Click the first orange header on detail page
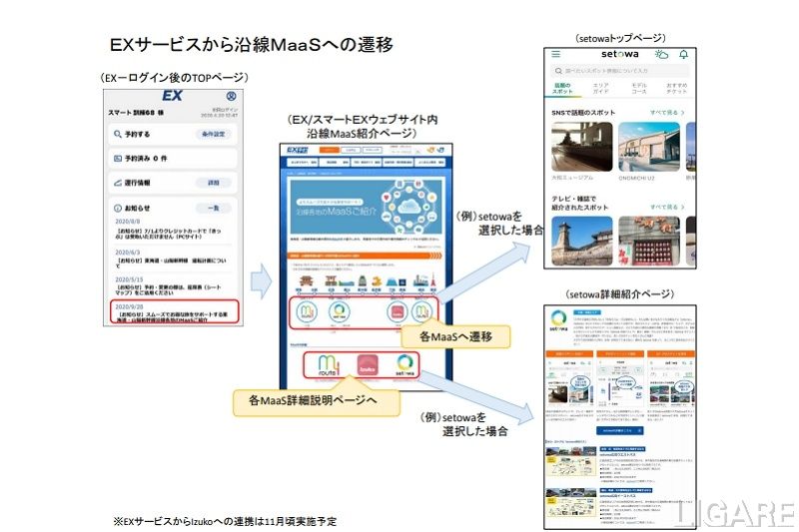This screenshot has height=532, width=799. click(569, 353)
